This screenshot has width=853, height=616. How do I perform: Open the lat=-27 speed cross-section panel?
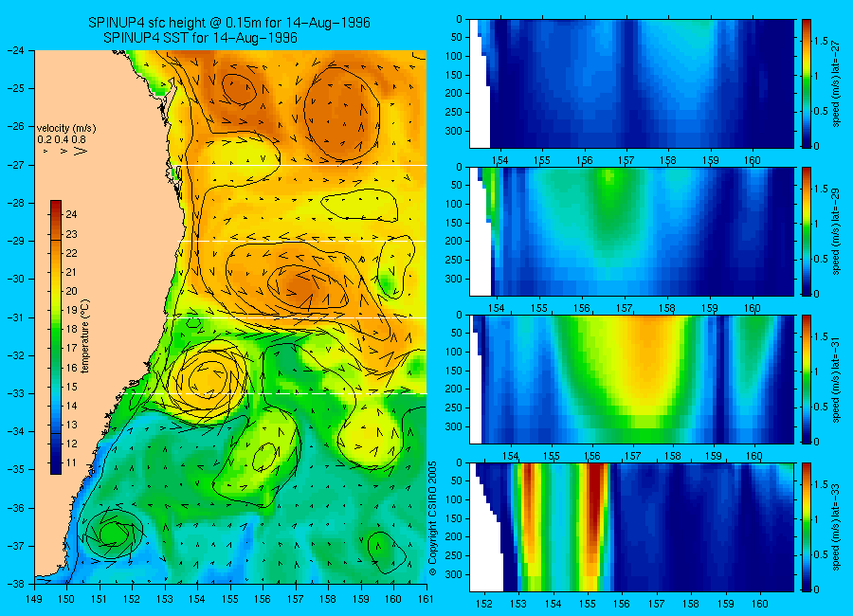631,83
